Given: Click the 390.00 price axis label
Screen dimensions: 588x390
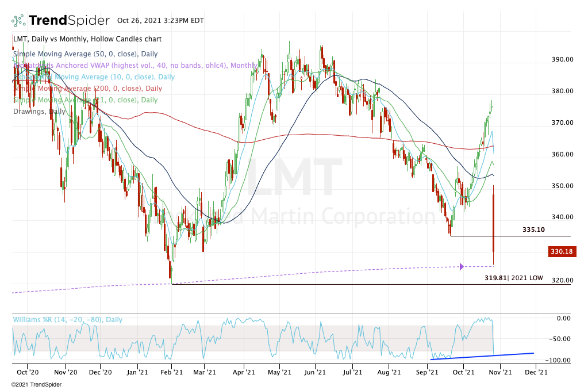Looking at the screenshot, I should [x=563, y=59].
